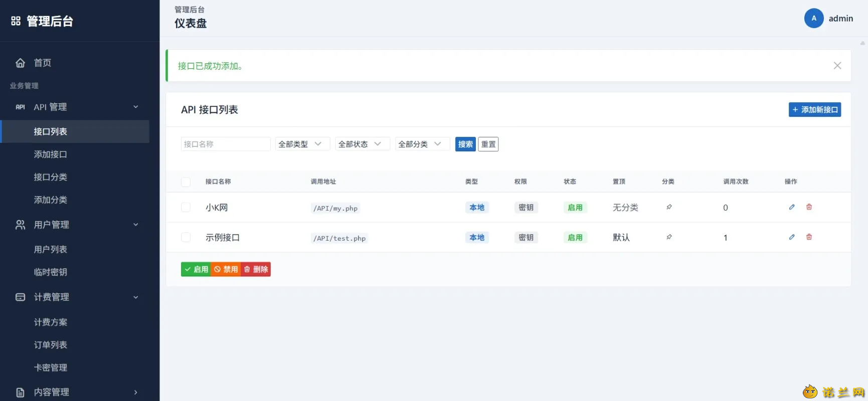Select 接口列表 in the sidebar
868x401 pixels.
tap(75, 131)
